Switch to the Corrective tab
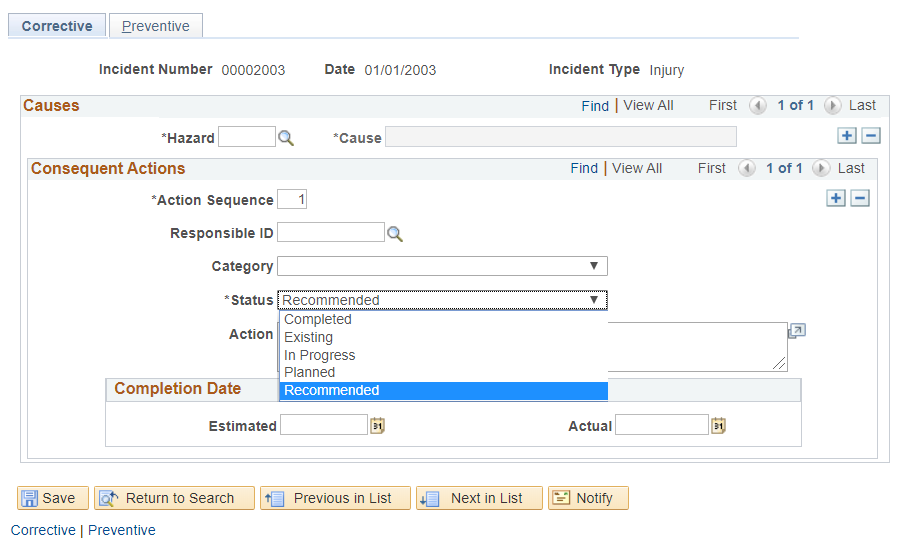The image size is (906, 550). pos(57,26)
